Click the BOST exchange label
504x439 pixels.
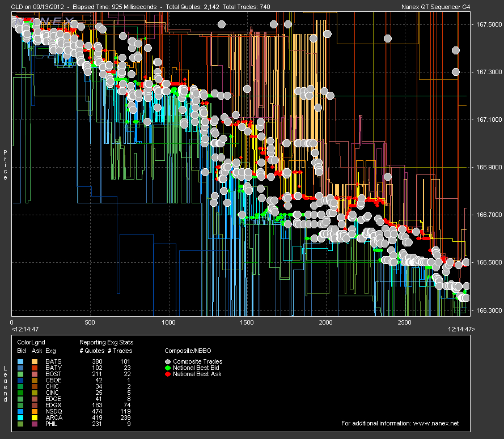[x=53, y=374]
